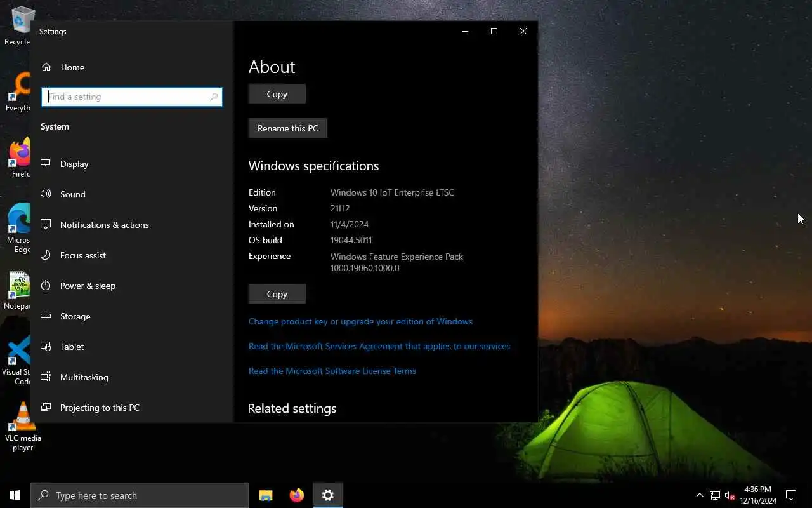
Task: Read the Microsoft Services Agreement link
Action: pyautogui.click(x=379, y=346)
